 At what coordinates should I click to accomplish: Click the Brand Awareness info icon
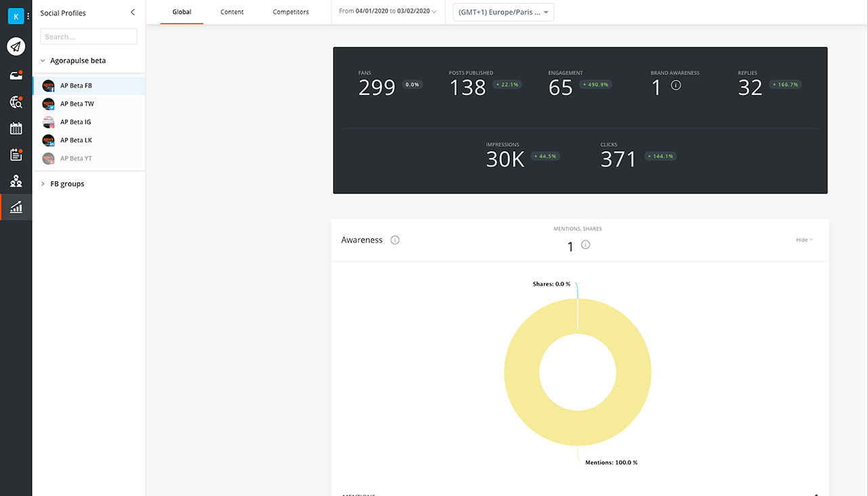point(675,85)
